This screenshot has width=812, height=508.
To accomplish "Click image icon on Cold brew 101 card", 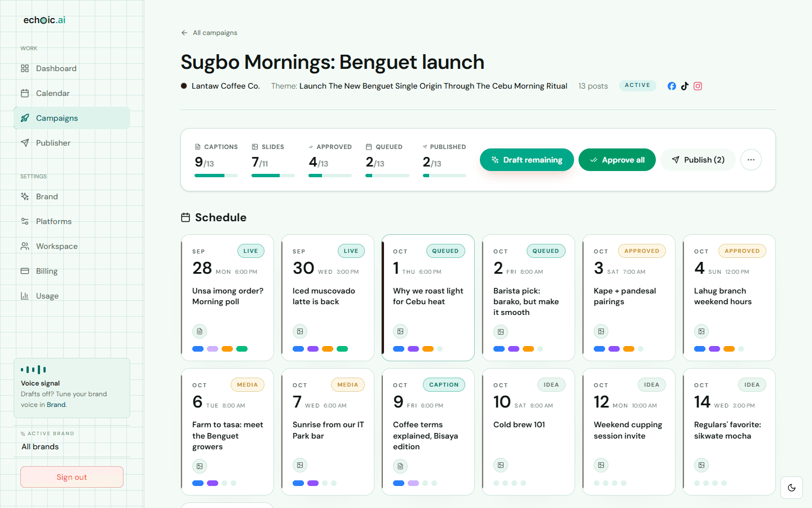I will [501, 465].
